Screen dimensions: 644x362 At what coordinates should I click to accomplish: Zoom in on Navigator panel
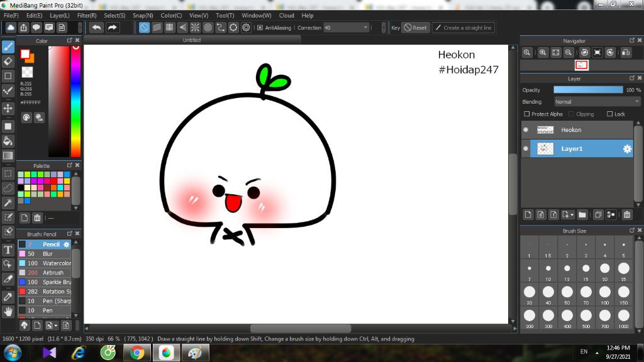click(x=543, y=53)
